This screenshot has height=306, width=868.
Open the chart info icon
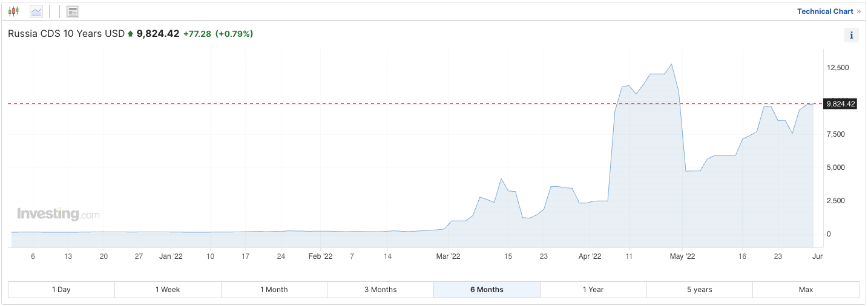(x=851, y=35)
